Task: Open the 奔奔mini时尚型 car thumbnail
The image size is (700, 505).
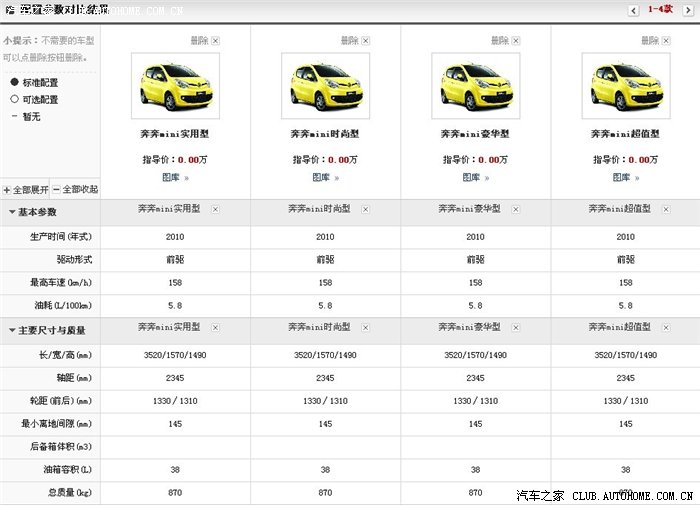Action: (x=325, y=86)
